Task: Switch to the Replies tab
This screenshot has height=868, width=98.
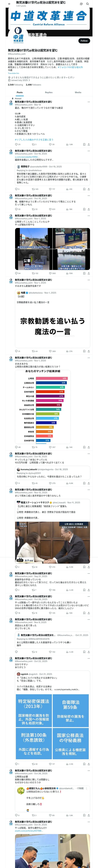Action: (49, 92)
